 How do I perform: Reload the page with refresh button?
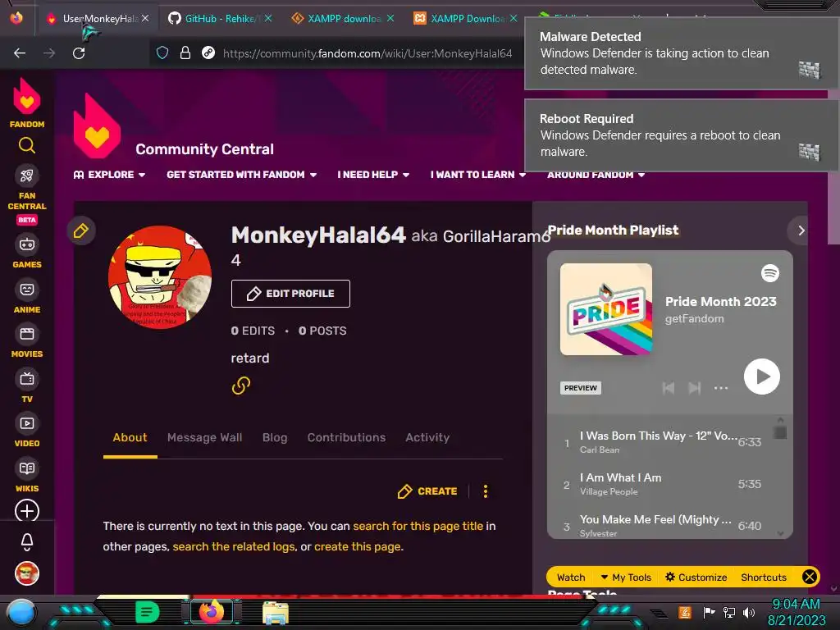point(79,53)
